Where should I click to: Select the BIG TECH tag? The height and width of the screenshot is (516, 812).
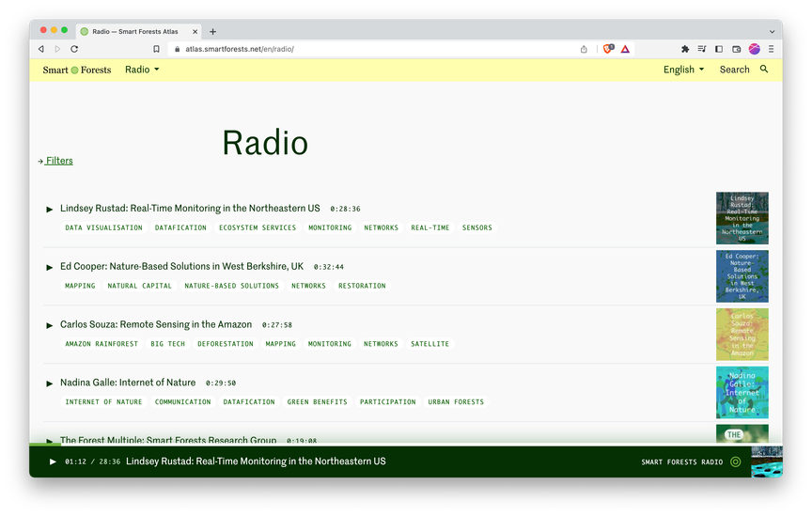168,343
